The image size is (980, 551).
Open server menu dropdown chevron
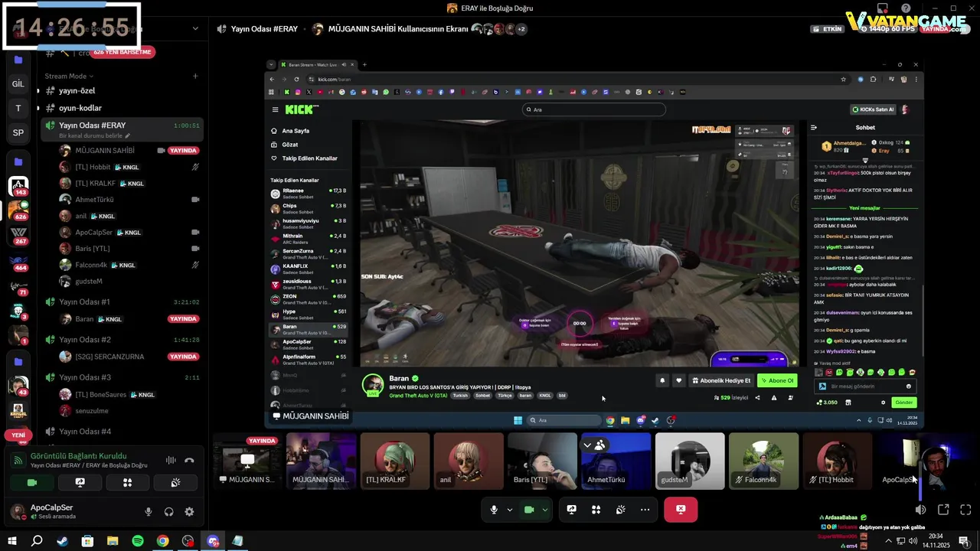195,29
